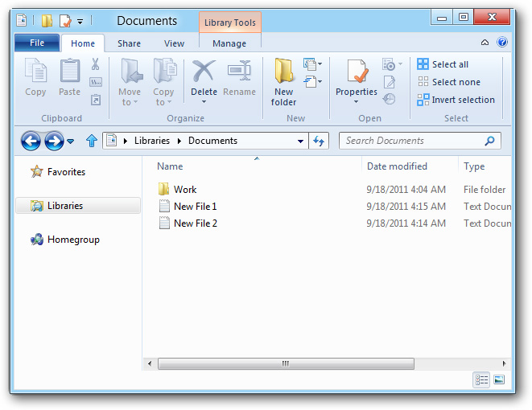Click quick access New folder icon in title bar
The height and width of the screenshot is (410, 532).
(x=47, y=21)
